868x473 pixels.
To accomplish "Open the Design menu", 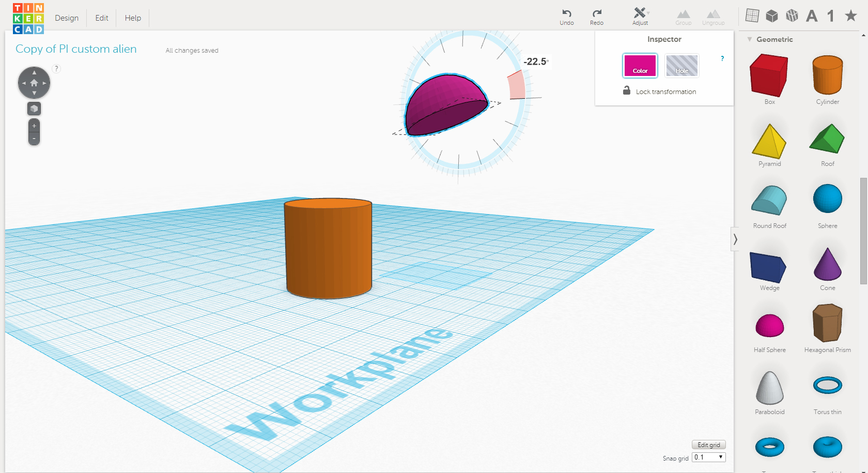I will coord(67,18).
